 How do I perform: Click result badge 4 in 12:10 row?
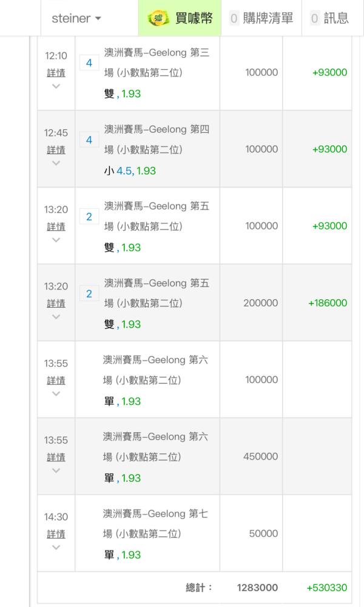[89, 63]
